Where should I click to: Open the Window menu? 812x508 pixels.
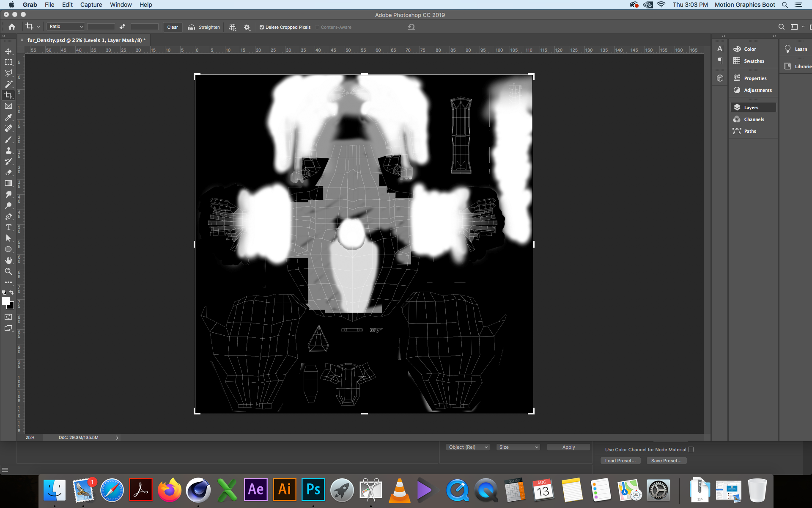pos(121,5)
